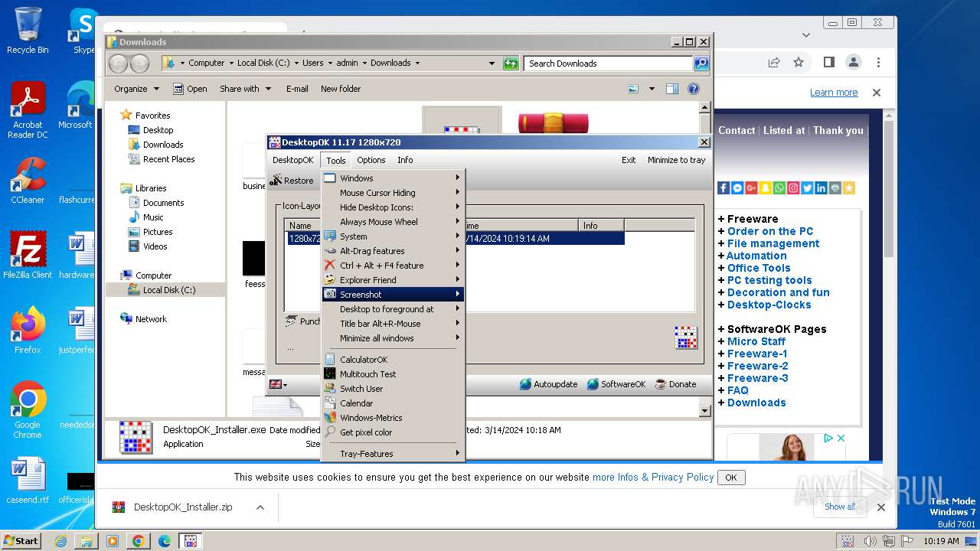Image resolution: width=980 pixels, height=551 pixels.
Task: Click the red X Ctrl+Alt+F4 icon
Action: 330,266
